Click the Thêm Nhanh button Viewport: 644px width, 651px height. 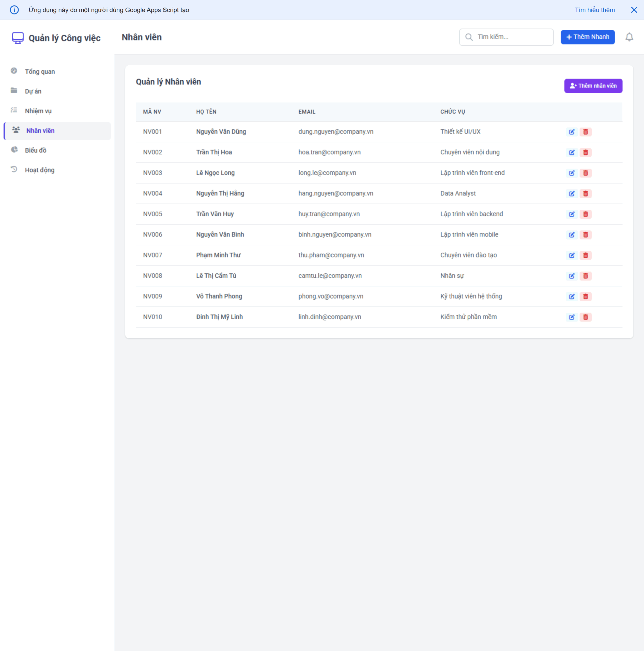point(588,37)
